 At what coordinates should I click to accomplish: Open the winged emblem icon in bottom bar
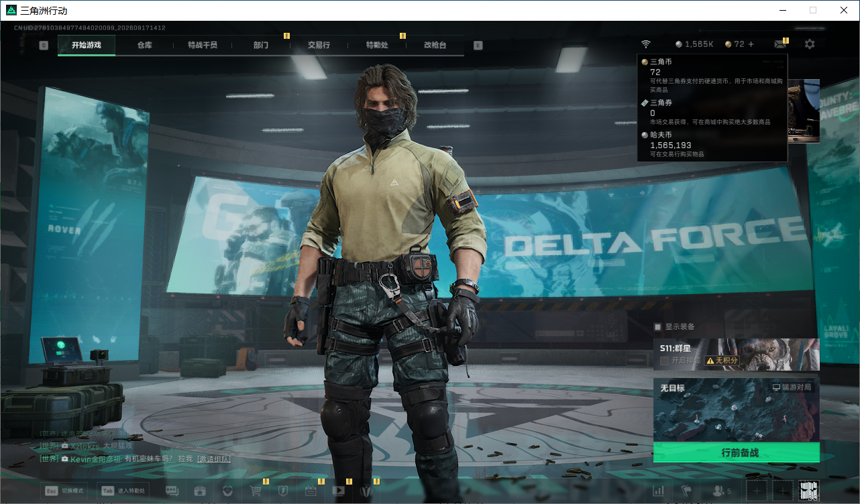pos(366,491)
